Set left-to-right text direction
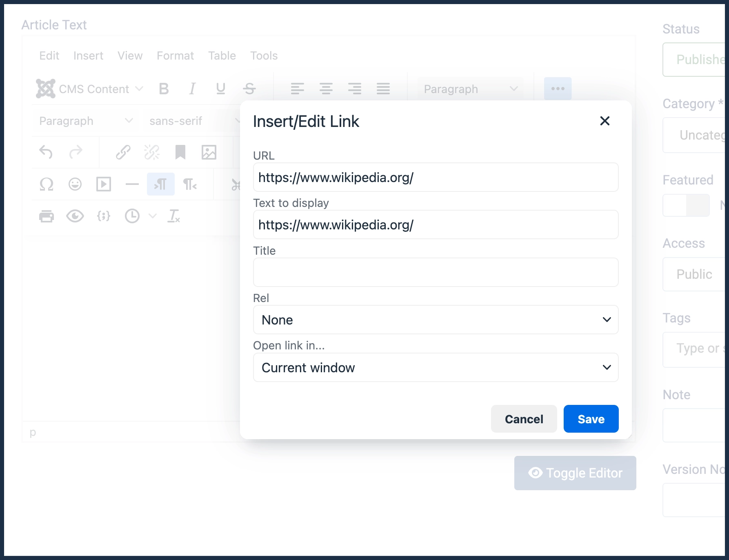The height and width of the screenshot is (560, 729). (161, 184)
